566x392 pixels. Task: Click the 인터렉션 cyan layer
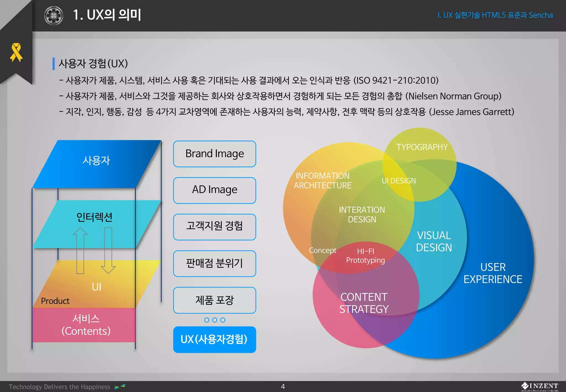tap(97, 224)
